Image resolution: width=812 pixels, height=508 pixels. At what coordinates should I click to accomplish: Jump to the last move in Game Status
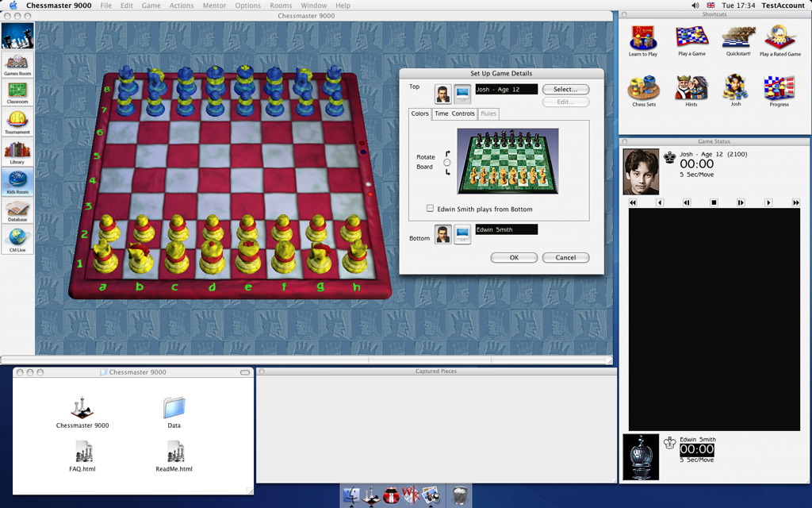[796, 202]
